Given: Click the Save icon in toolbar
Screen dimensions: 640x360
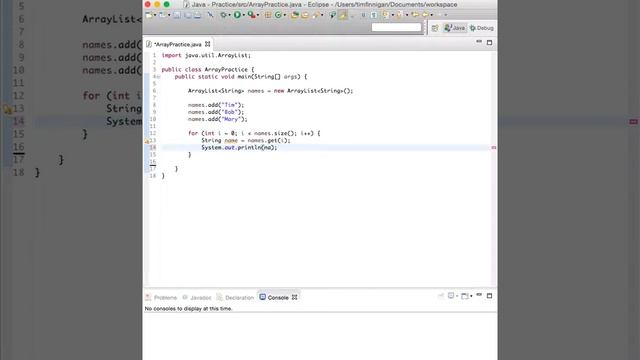Looking at the screenshot, I should 177,15.
